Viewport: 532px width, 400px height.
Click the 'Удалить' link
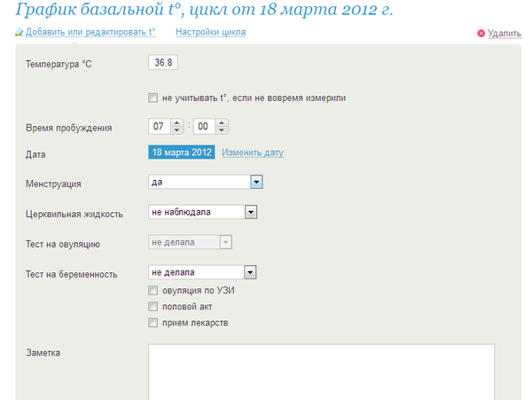505,34
